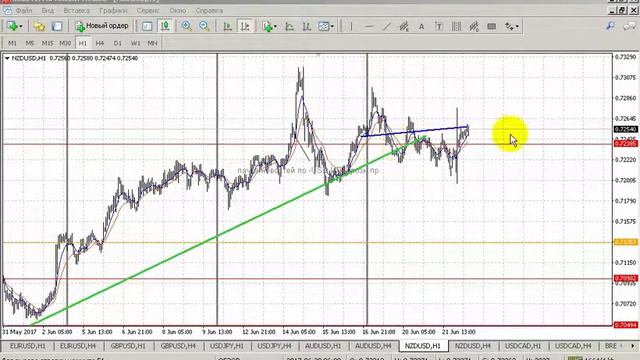
Task: Open the Файл menu
Action: point(24,11)
